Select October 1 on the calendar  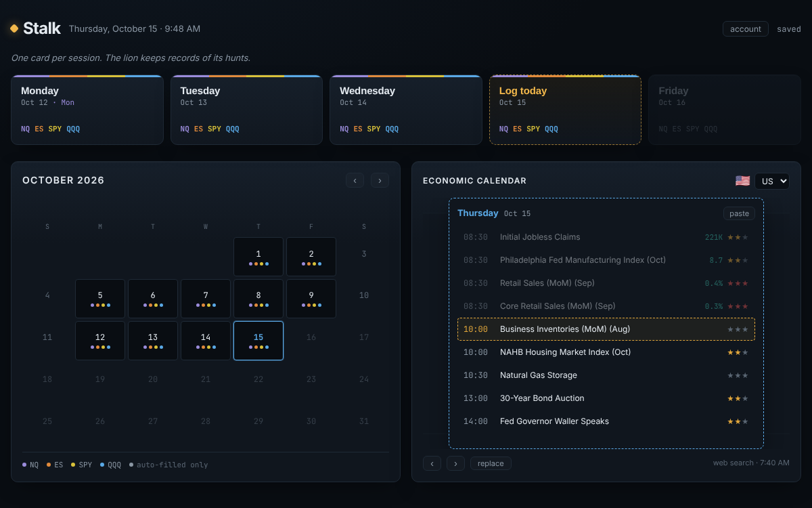(x=258, y=257)
